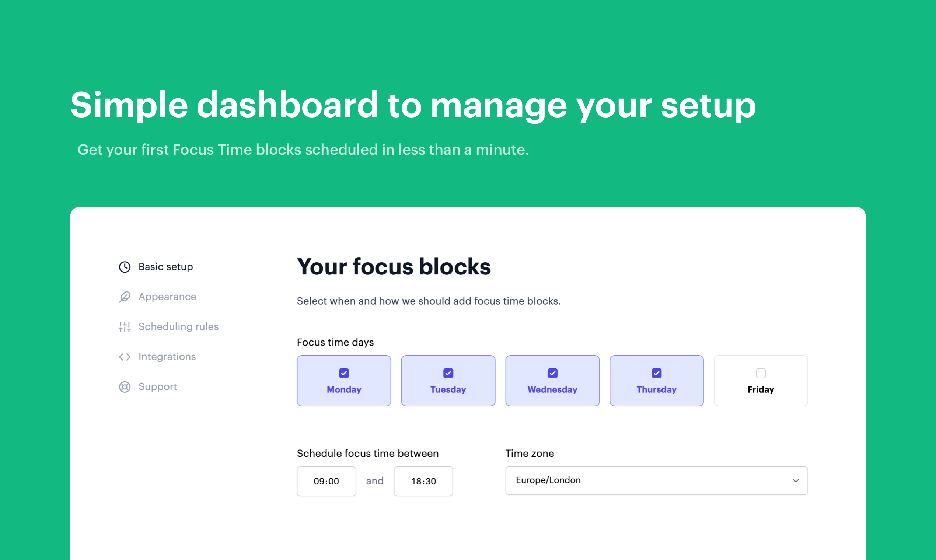Open the Integrations menu item
This screenshot has width=936, height=560.
167,357
